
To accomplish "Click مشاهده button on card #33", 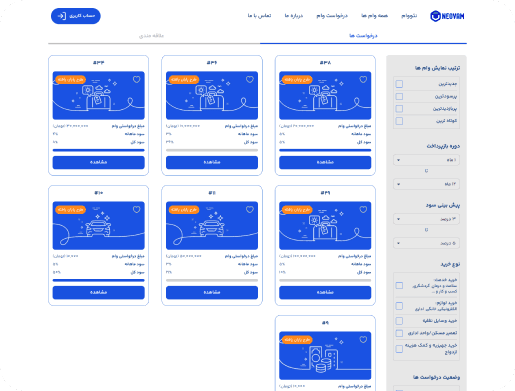I will coord(99,162).
